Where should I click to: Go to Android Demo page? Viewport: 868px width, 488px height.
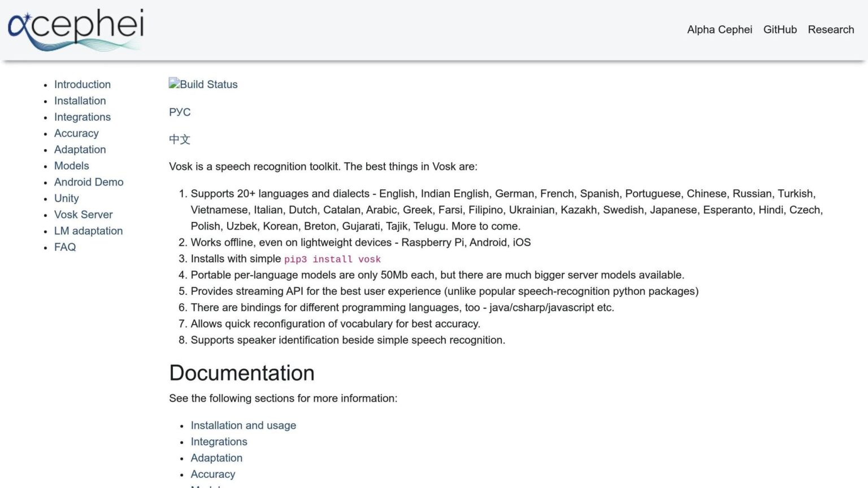click(x=89, y=182)
